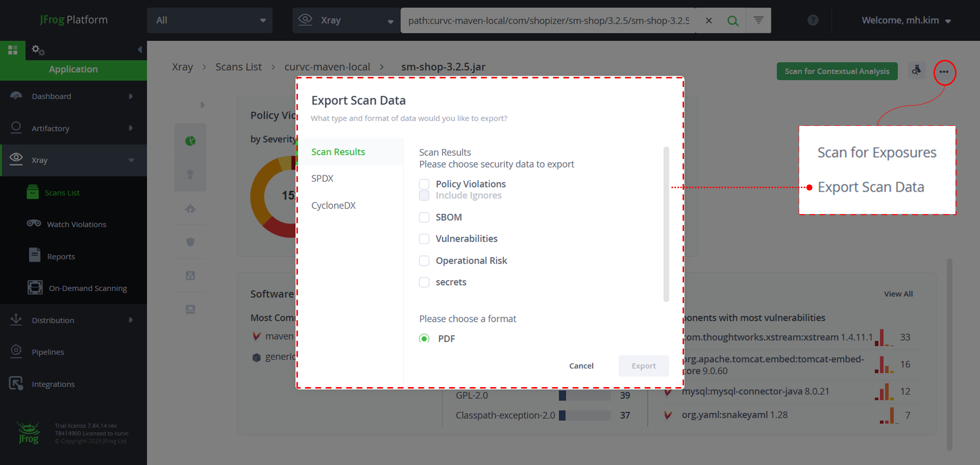Click the help question mark icon
Viewport: 980px width, 465px height.
click(813, 20)
